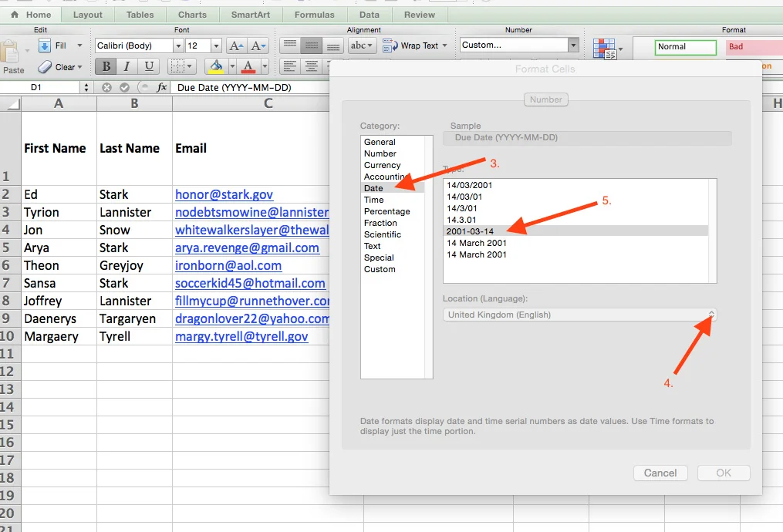This screenshot has width=783, height=532.
Task: Align cell text to middle
Action: point(311,46)
